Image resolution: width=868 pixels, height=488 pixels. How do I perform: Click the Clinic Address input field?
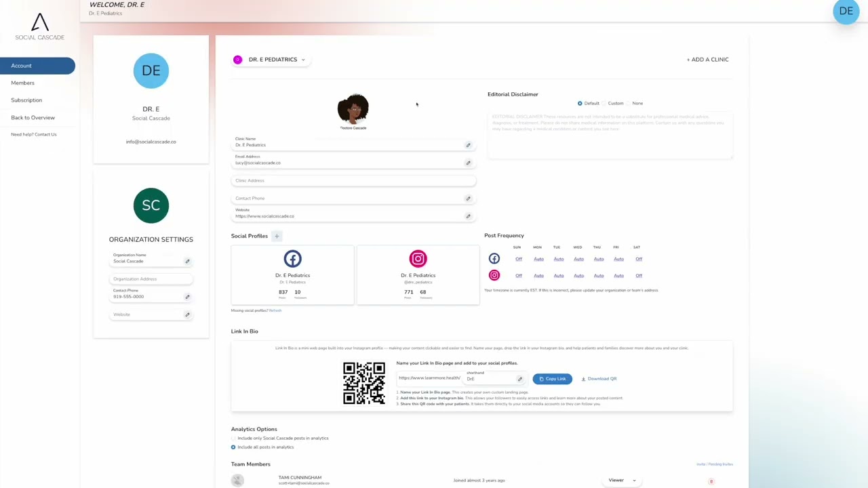[x=353, y=180]
